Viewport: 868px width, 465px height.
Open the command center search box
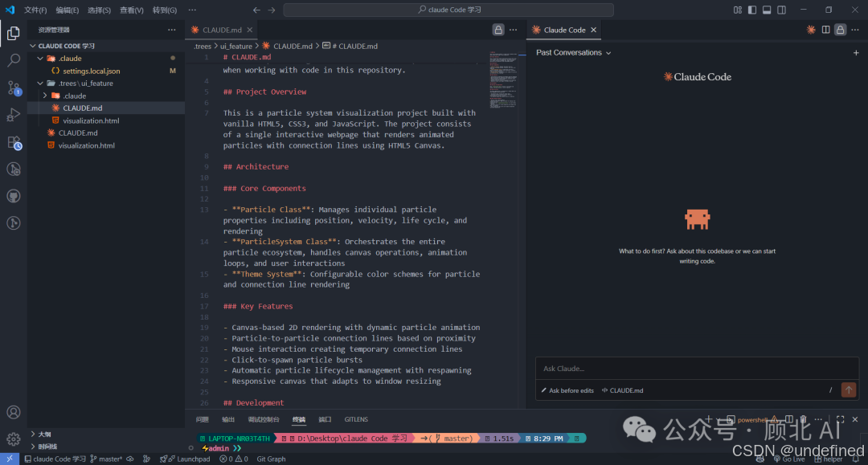point(448,10)
